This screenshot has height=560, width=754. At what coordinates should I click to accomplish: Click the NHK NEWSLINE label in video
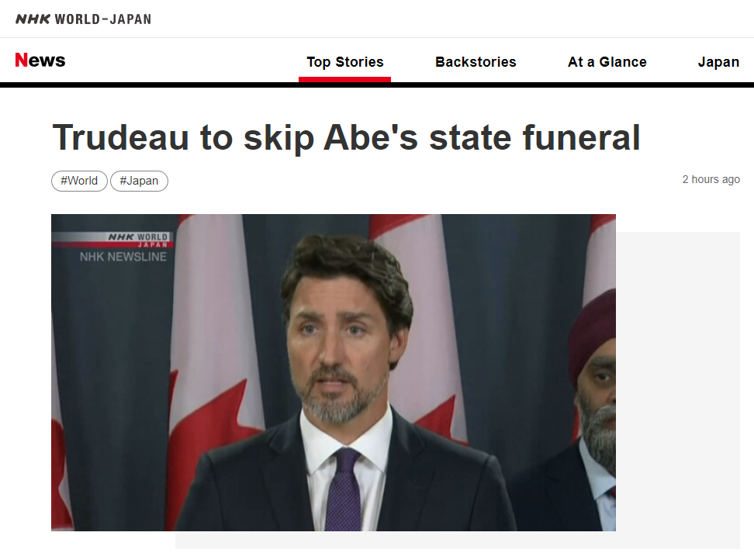click(x=123, y=257)
